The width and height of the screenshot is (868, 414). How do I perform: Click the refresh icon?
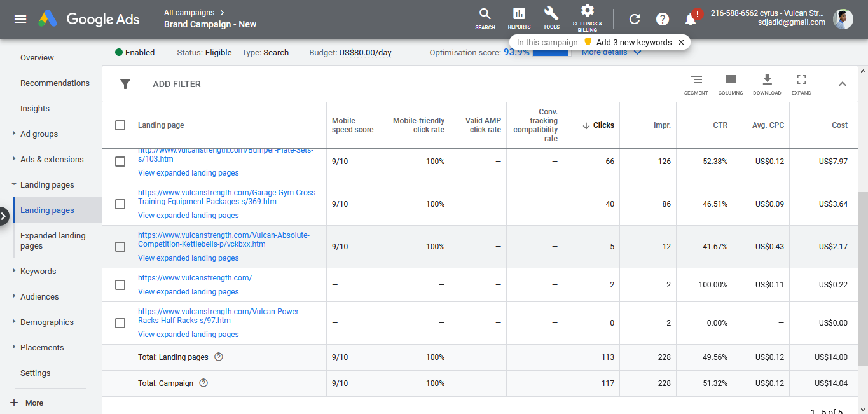634,19
